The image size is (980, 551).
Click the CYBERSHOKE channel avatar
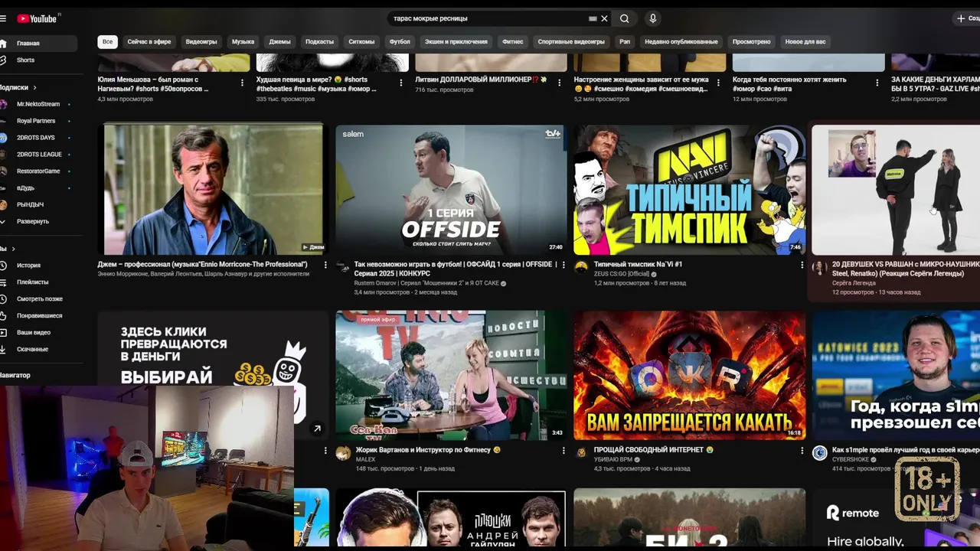819,453
